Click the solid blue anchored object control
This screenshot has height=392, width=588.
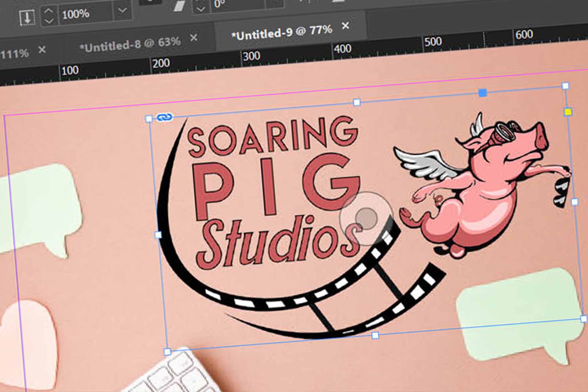pos(483,93)
